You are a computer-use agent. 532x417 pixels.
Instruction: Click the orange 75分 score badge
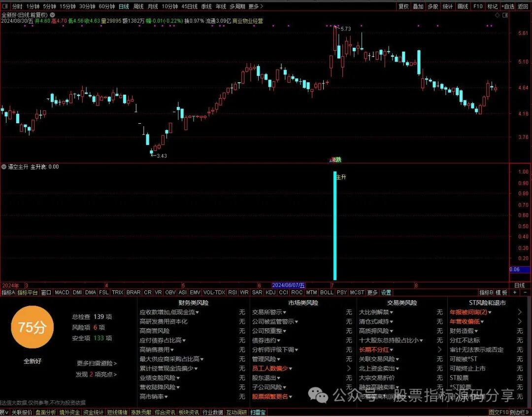(32, 327)
